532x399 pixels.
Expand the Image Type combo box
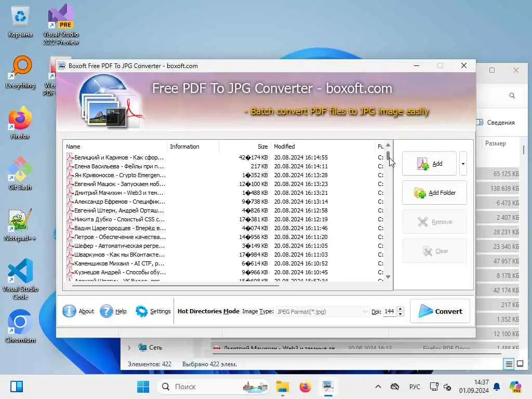(322, 312)
